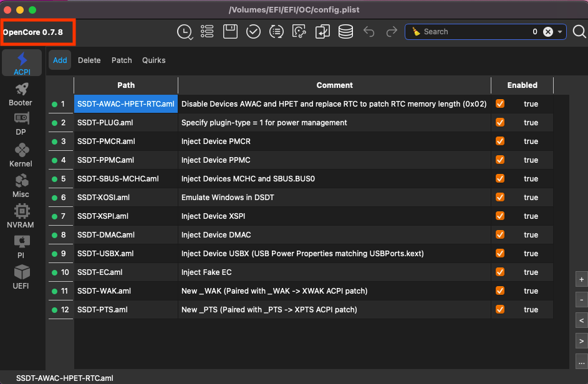Toggle Enabled checkbox for SSDT-DMAC.aml

click(500, 235)
